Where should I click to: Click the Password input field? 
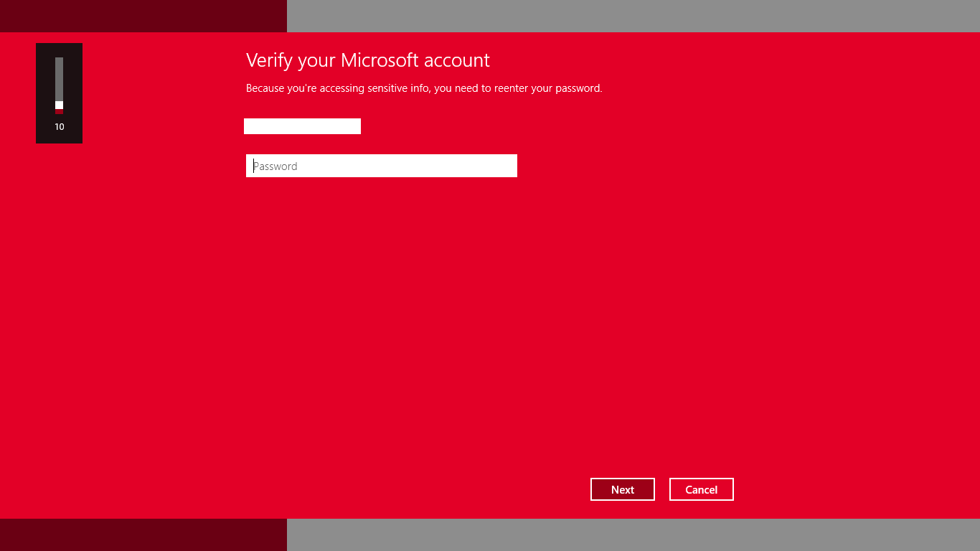click(x=382, y=166)
